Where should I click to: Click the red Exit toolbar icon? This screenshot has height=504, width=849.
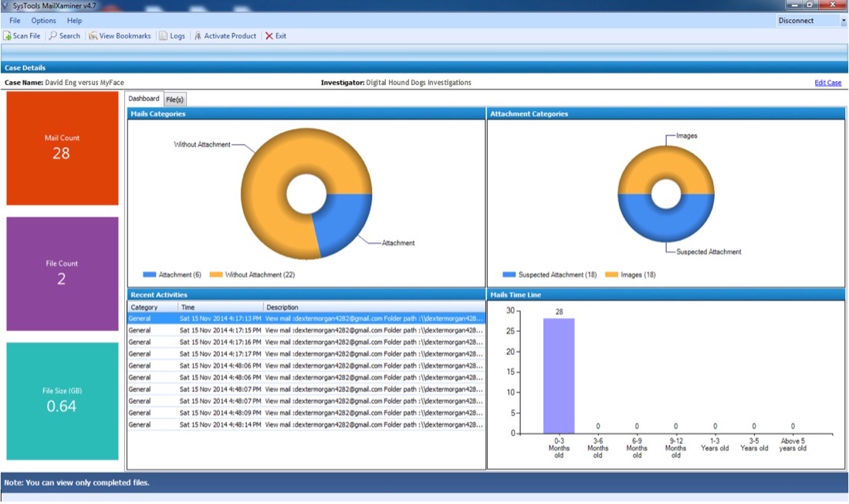(x=269, y=36)
